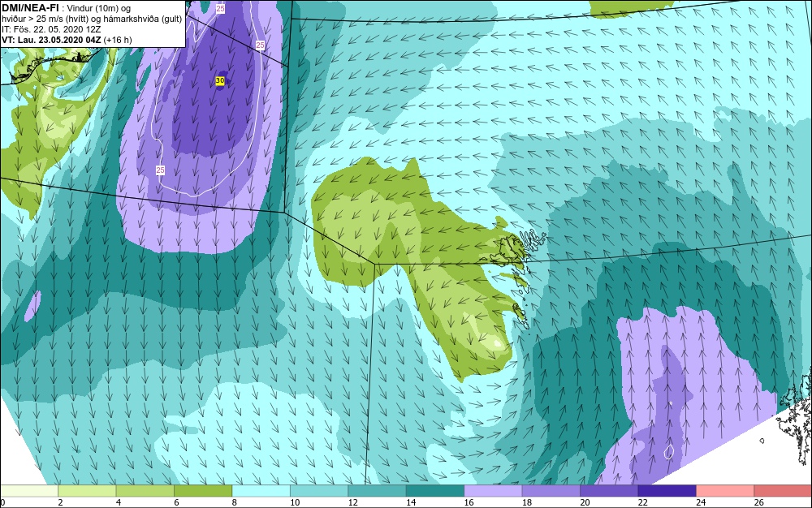Click the 22–24 m/s deep indigo legend swatch

point(667,491)
